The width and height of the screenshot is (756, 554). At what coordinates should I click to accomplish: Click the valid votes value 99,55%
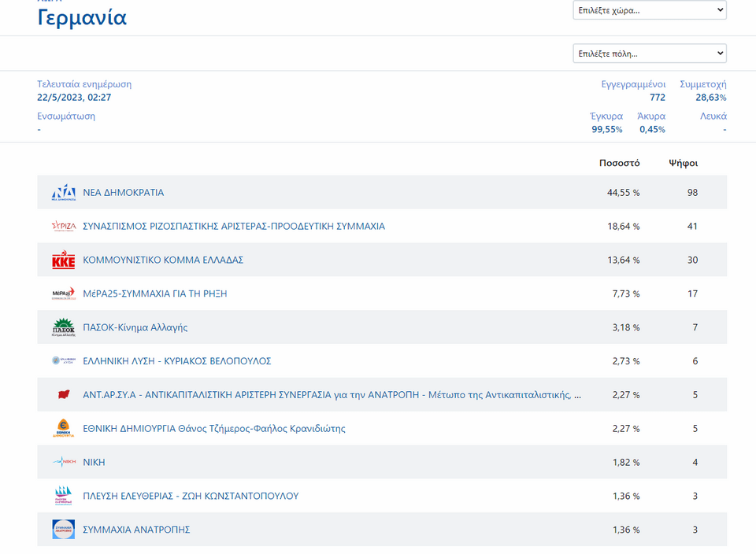point(607,129)
